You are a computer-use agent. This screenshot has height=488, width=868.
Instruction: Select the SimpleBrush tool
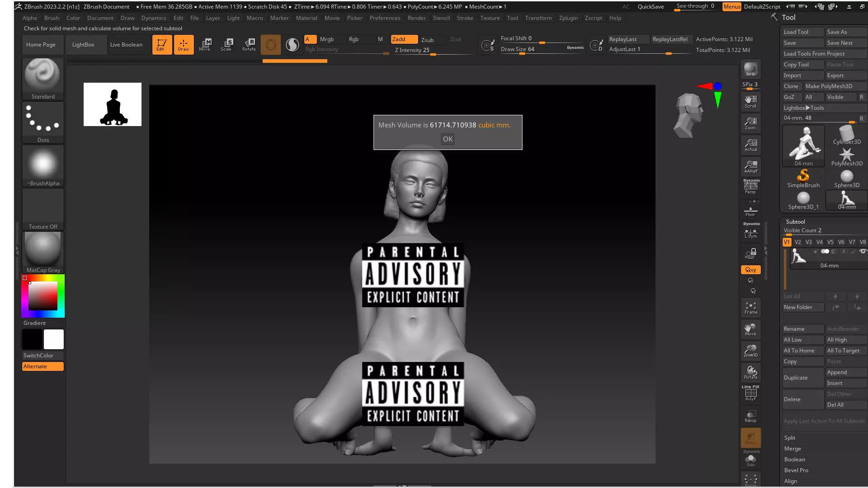pos(803,178)
